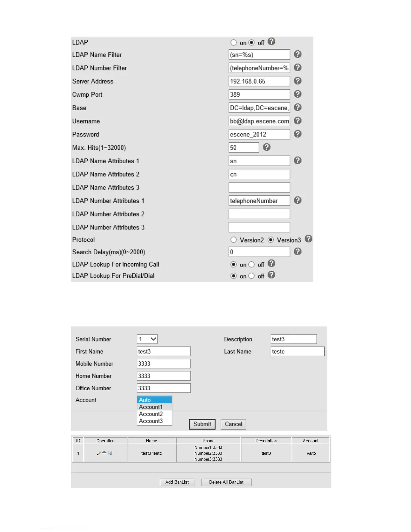Focus the First Name input field
Viewport: 411px width, 532px height.
click(x=164, y=351)
